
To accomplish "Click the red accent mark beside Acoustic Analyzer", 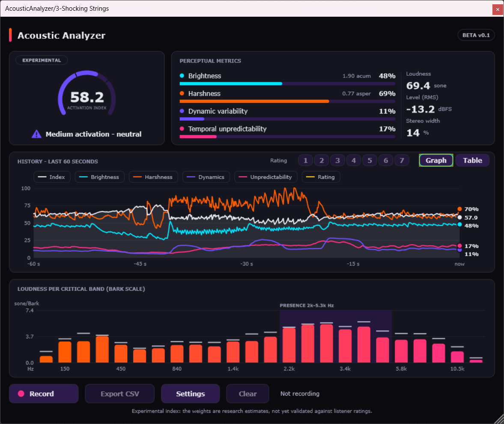I will point(10,35).
